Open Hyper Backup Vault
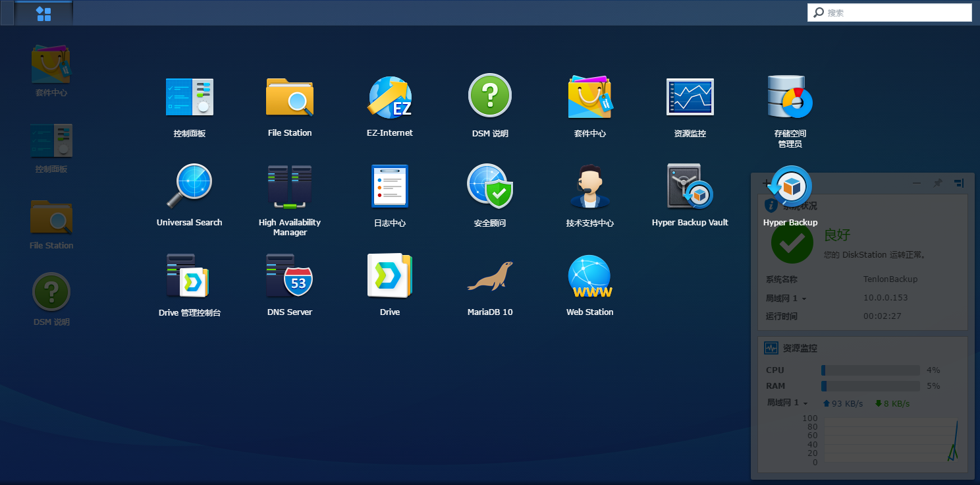The image size is (980, 485). coord(690,186)
